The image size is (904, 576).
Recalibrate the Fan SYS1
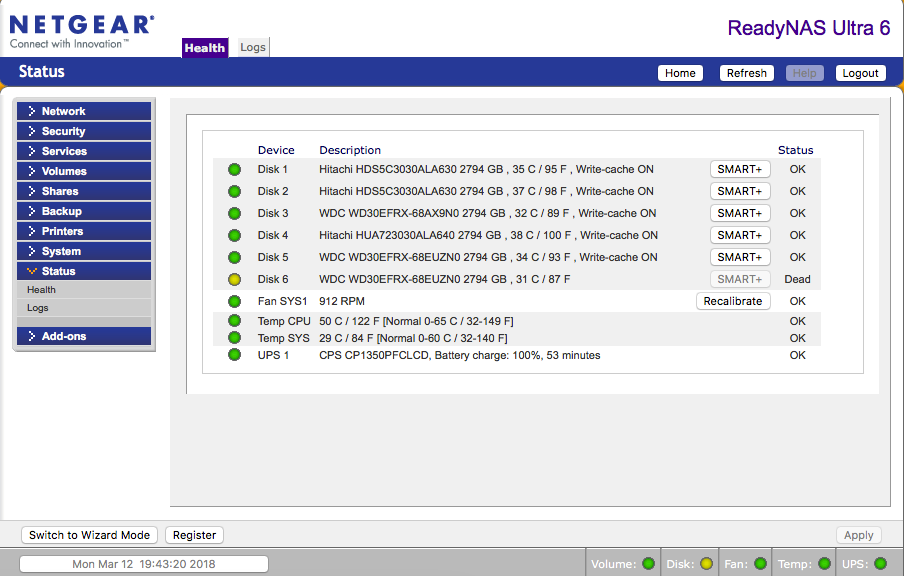pyautogui.click(x=733, y=301)
